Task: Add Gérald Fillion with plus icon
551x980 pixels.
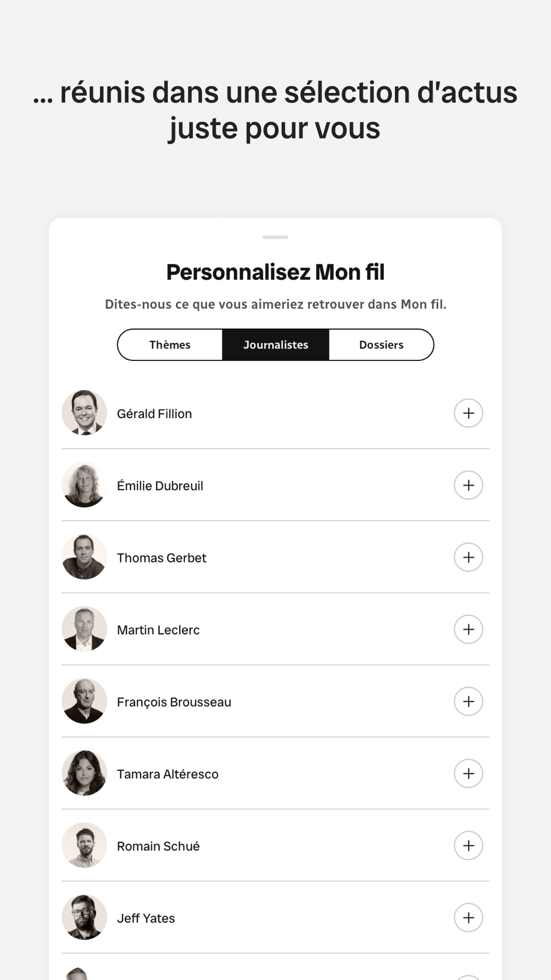Action: 468,413
